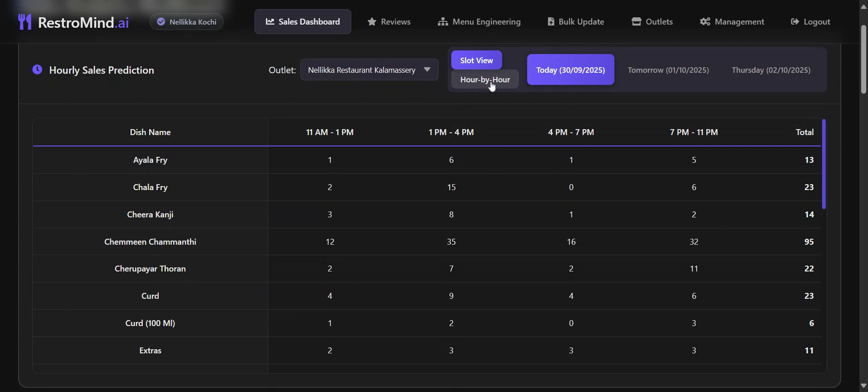868x392 pixels.
Task: Click the table's purple vertical scrollbar
Action: tap(823, 164)
